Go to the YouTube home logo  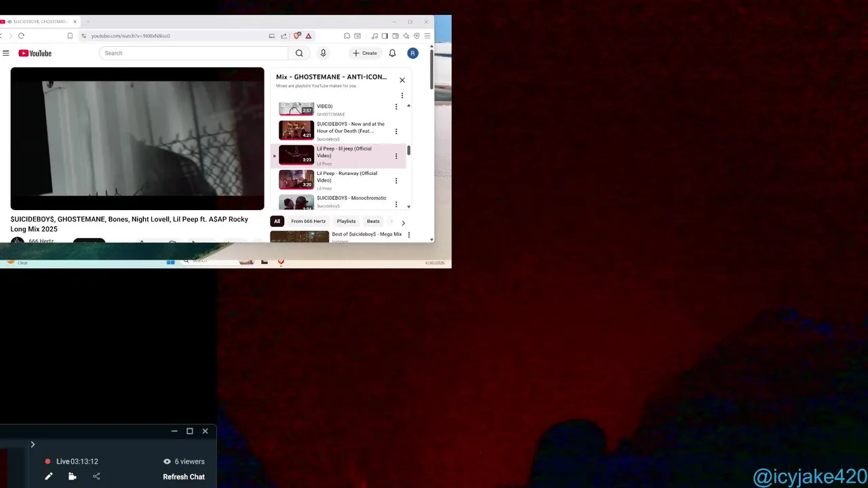[x=35, y=53]
